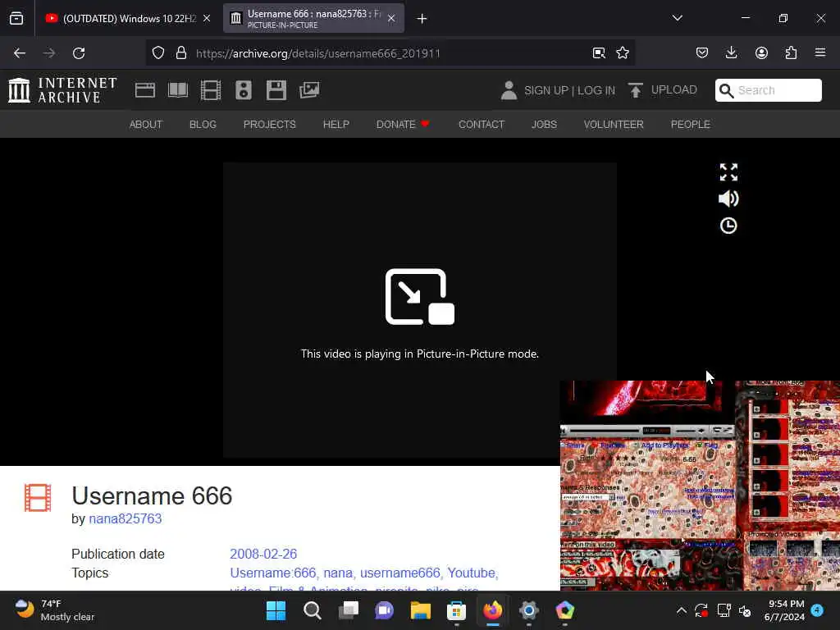The height and width of the screenshot is (630, 840).
Task: Click the Youtube topic link
Action: click(471, 573)
